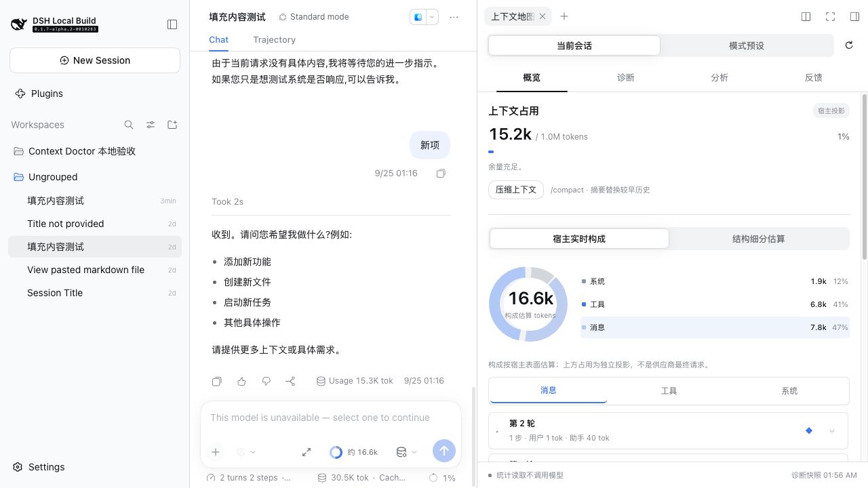This screenshot has width=868, height=488.
Task: Click 压缩上下文 button
Action: click(x=516, y=190)
